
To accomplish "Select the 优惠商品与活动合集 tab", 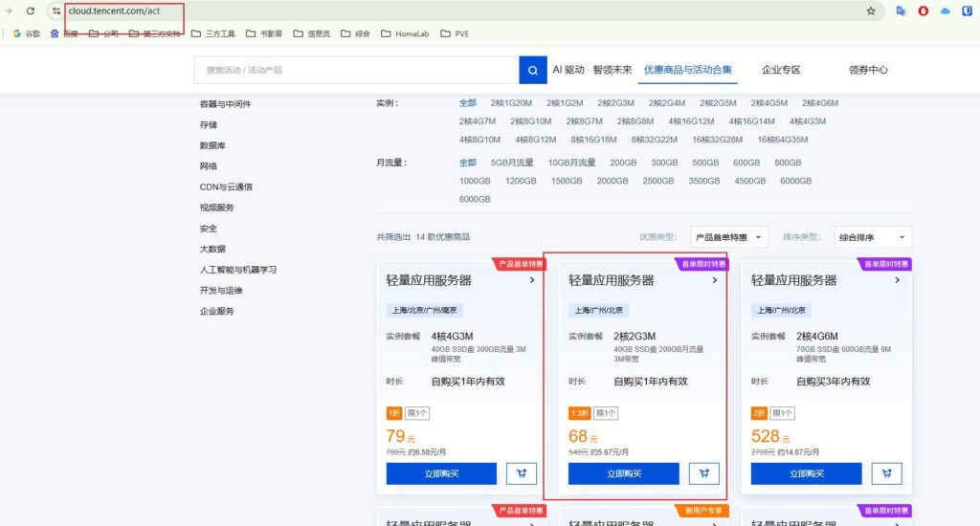I will (687, 70).
